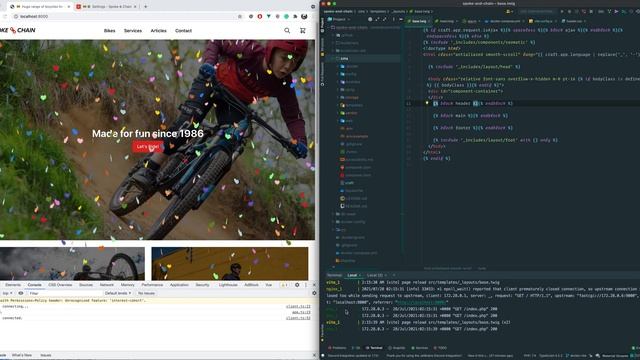
Task: Open the client.ts:22 source link
Action: (x=298, y=307)
